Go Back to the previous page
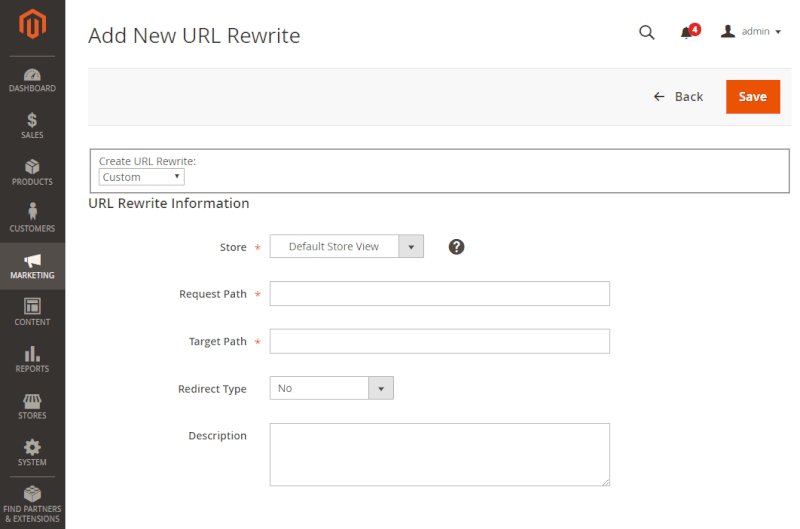This screenshot has height=529, width=800. pos(678,97)
